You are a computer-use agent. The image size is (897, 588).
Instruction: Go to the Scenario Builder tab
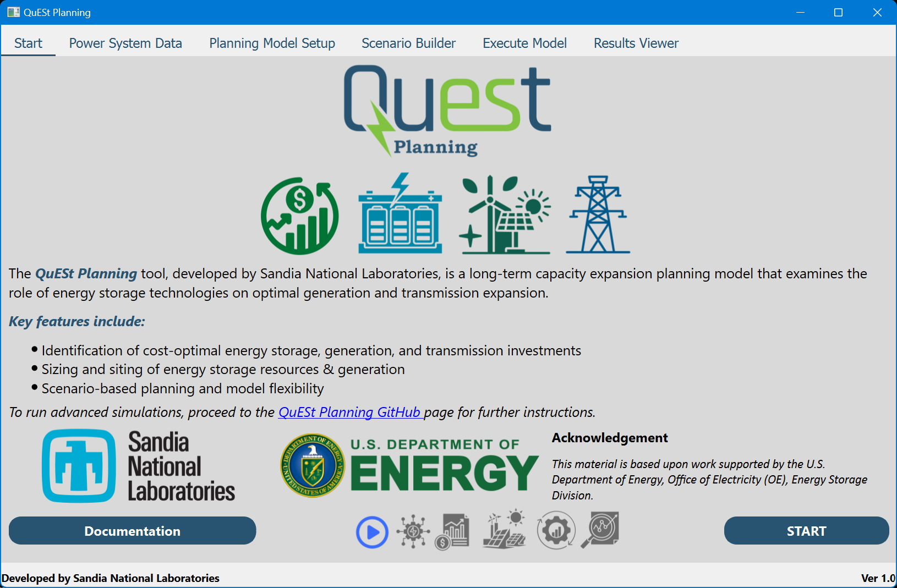click(x=408, y=43)
